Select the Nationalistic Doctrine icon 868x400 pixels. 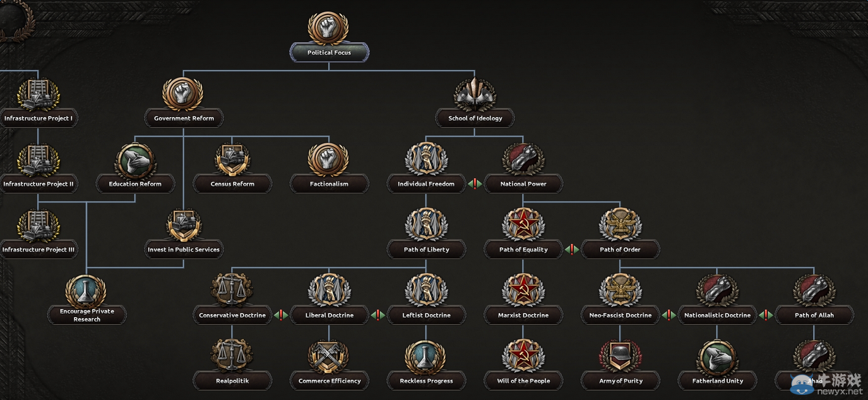pos(717,292)
